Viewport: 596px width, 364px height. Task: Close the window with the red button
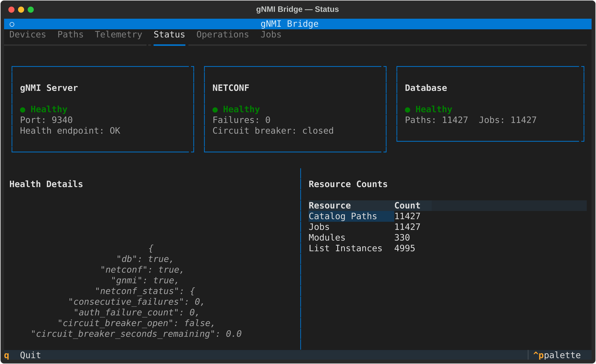11,9
